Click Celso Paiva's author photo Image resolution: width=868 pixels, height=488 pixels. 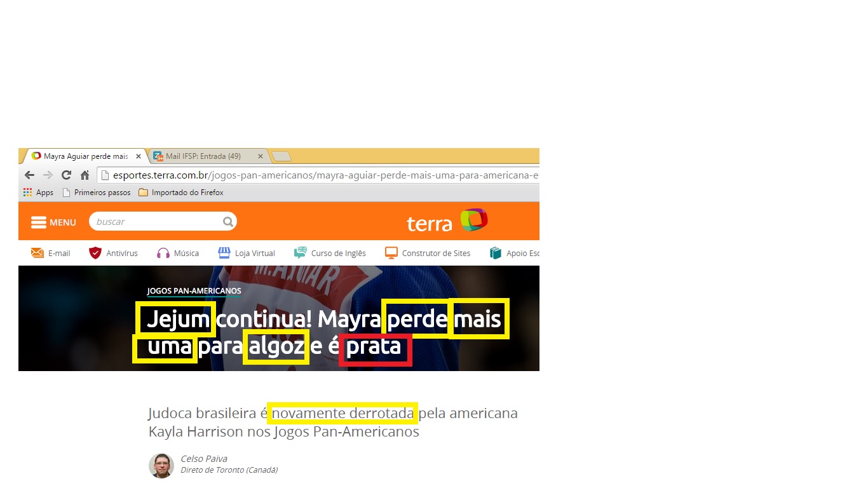(161, 466)
